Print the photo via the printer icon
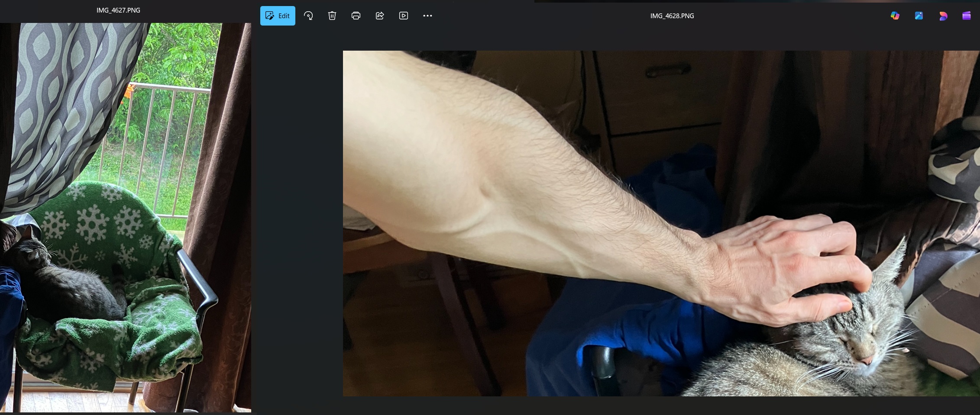 356,16
